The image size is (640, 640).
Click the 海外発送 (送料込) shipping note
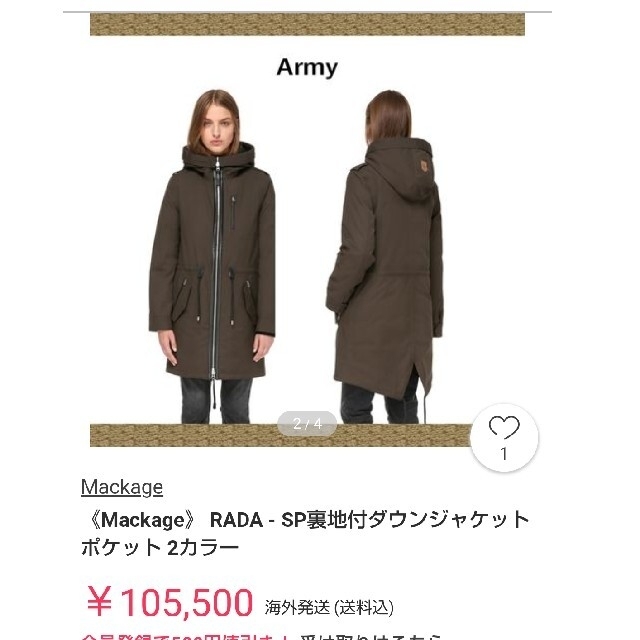[x=329, y=608]
